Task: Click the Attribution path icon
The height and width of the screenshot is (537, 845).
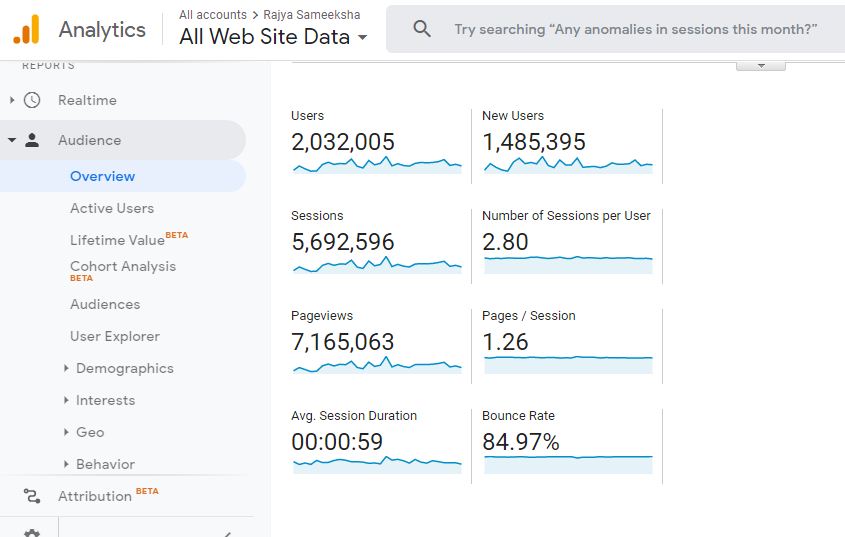Action: 32,495
